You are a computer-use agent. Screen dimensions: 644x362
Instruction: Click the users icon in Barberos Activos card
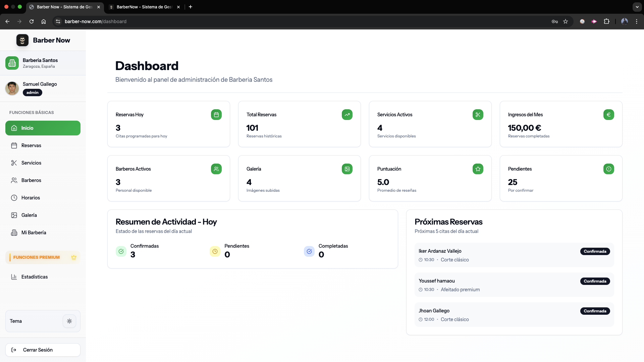click(x=216, y=169)
